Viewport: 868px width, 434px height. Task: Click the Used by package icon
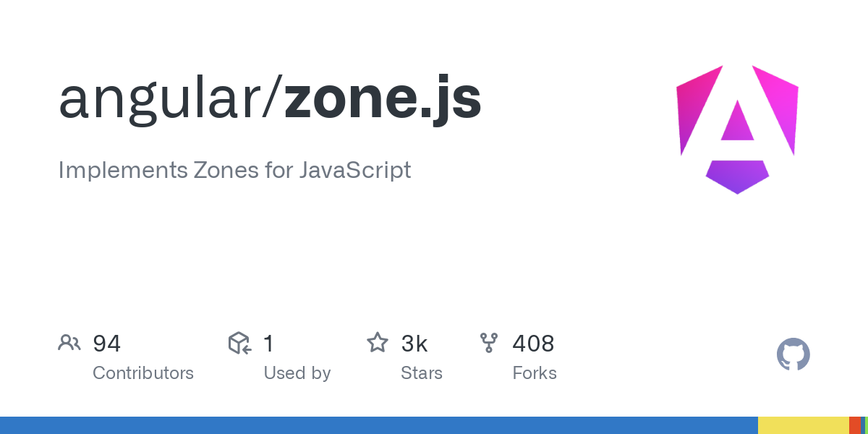coord(239,343)
